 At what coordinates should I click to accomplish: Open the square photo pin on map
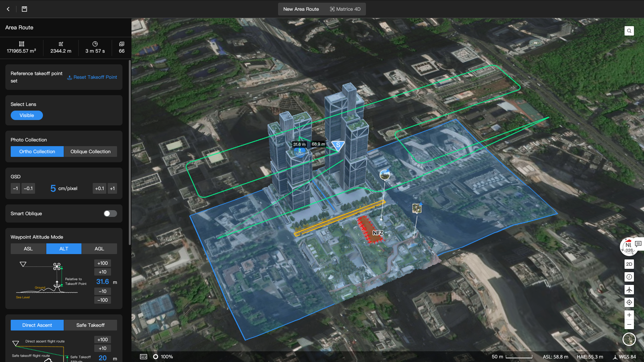coord(417,208)
